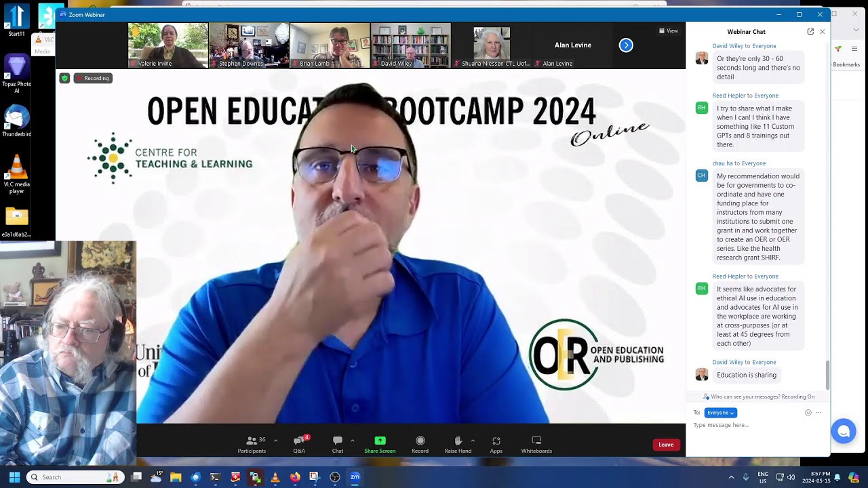Click the Bookmarks label in browser
The image size is (868, 488).
pos(846,64)
